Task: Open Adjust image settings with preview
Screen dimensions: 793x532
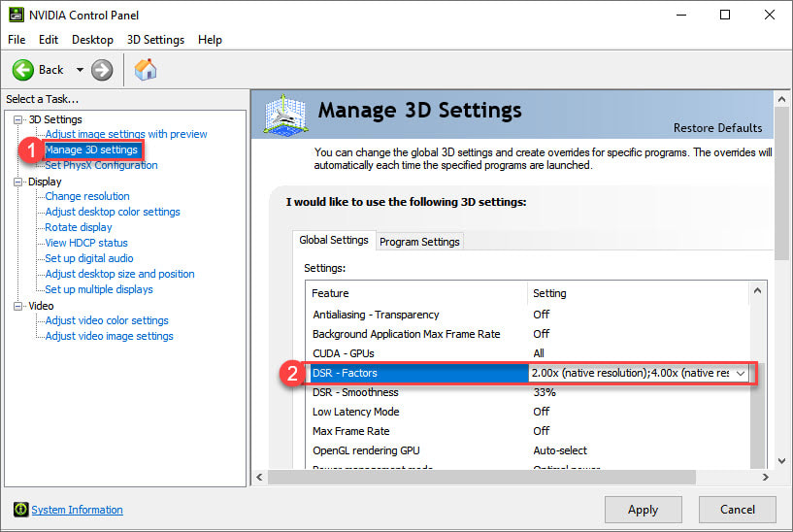Action: pyautogui.click(x=126, y=134)
